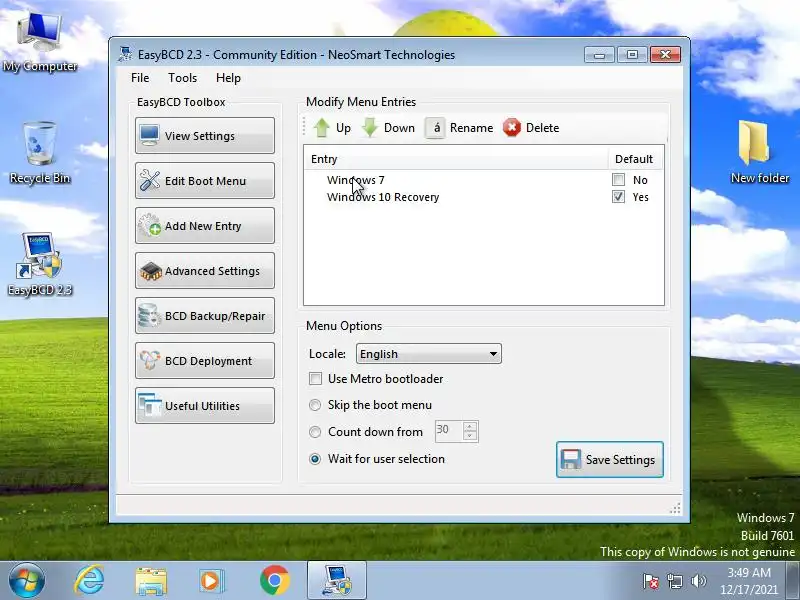Open the Advanced Settings section
Image resolution: width=800 pixels, height=600 pixels.
(205, 270)
